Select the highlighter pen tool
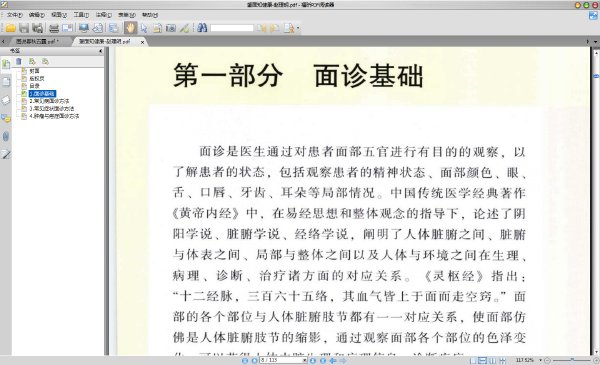The height and width of the screenshot is (365, 600). [184, 28]
